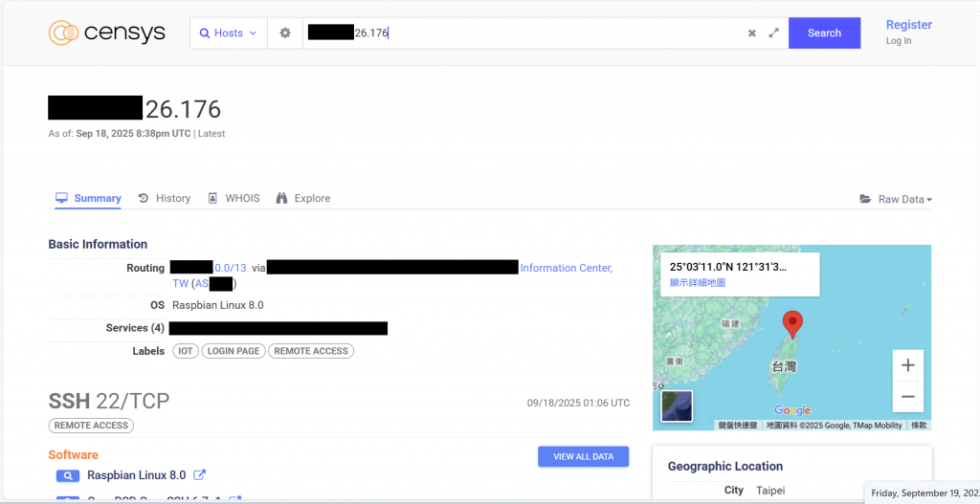Clear the search query with X icon

pyautogui.click(x=752, y=33)
